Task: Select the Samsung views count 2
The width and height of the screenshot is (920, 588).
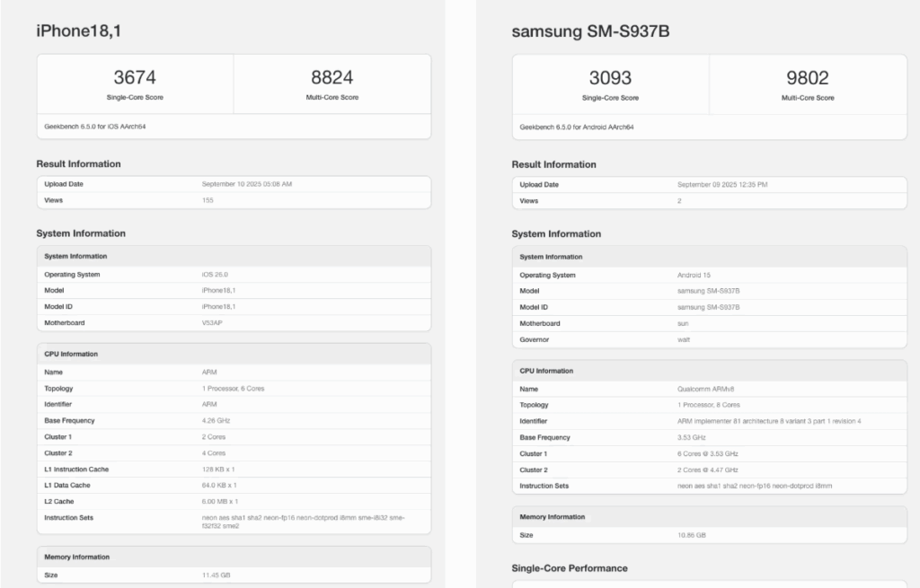Action: pos(679,201)
